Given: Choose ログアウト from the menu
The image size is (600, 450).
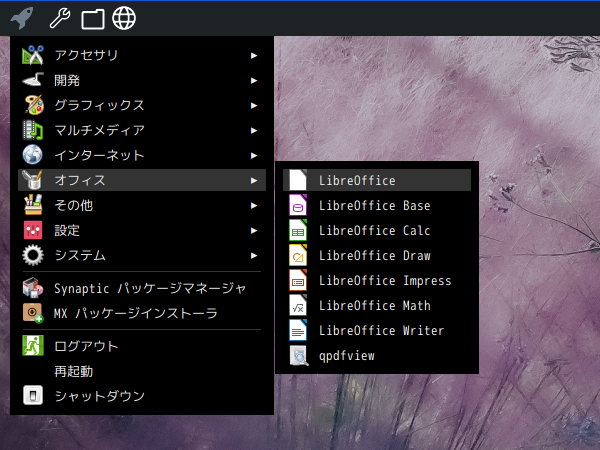Looking at the screenshot, I should [142, 346].
